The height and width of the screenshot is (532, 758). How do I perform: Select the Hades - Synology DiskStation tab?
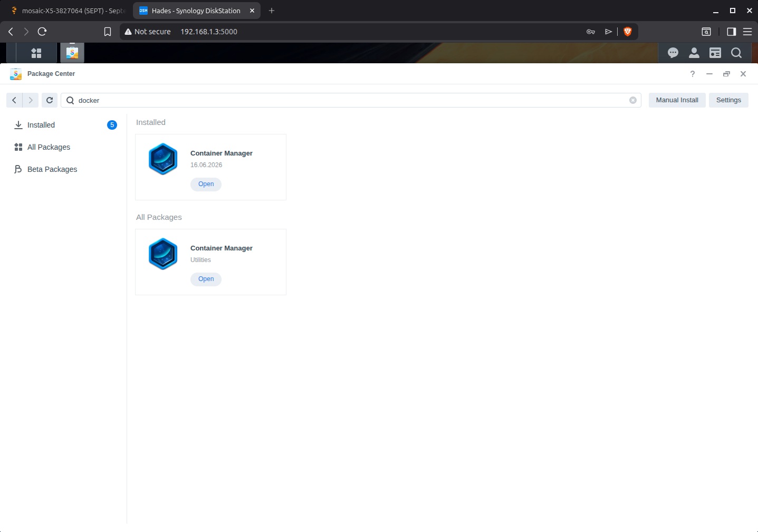tap(196, 11)
